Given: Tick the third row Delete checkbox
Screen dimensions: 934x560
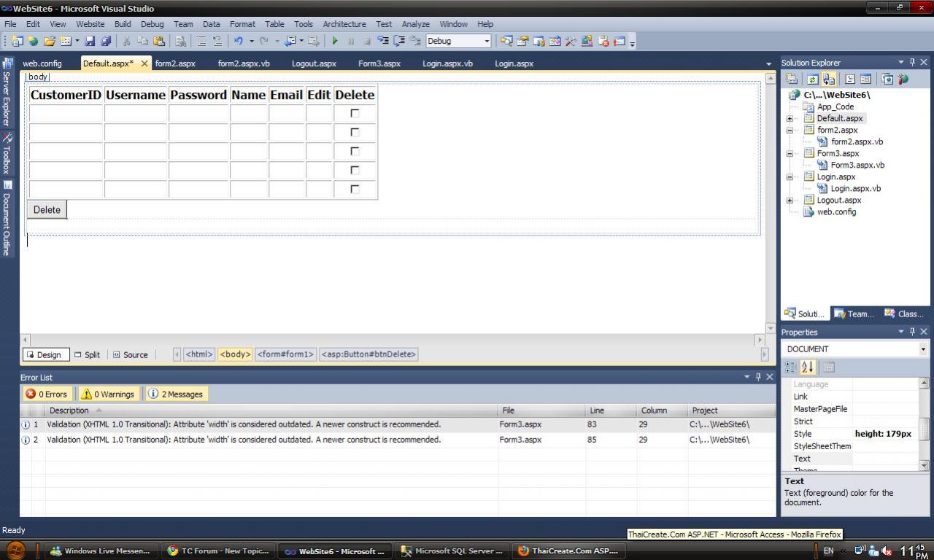Looking at the screenshot, I should [355, 151].
